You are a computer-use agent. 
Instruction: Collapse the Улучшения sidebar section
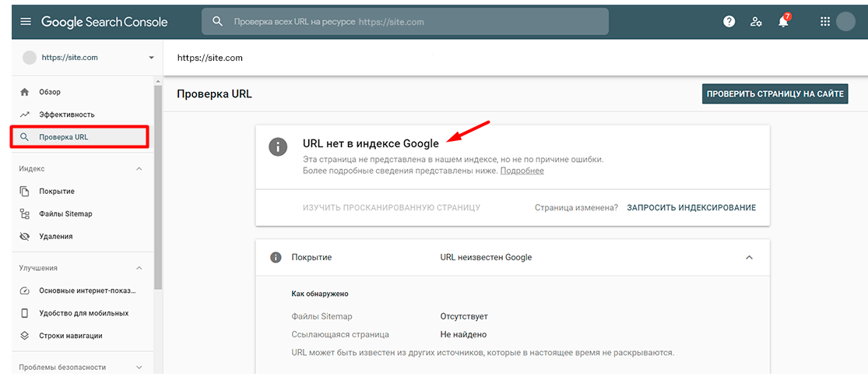(x=139, y=268)
